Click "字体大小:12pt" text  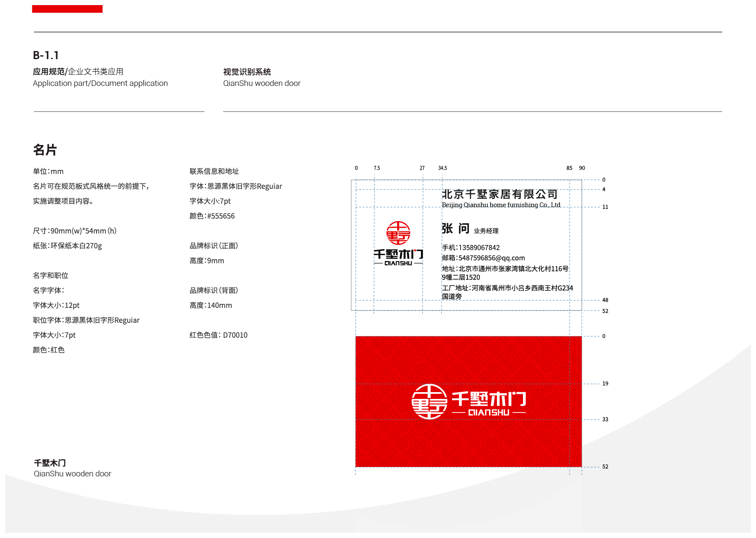click(x=56, y=305)
